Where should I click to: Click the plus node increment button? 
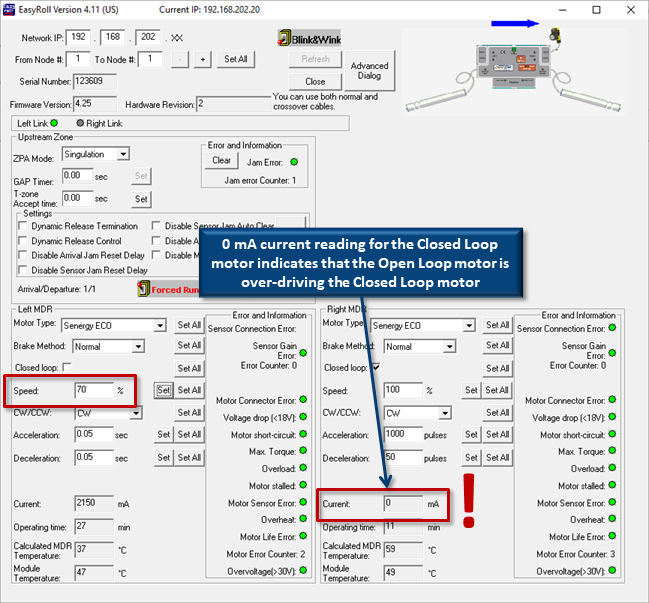point(202,60)
